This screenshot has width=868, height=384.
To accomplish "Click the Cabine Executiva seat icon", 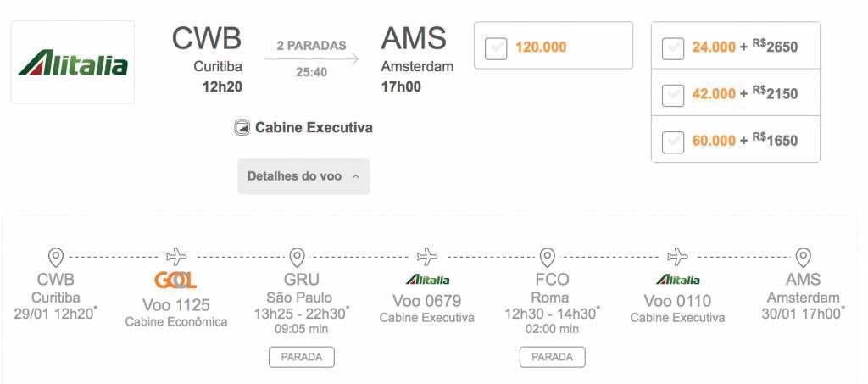I will 242,128.
